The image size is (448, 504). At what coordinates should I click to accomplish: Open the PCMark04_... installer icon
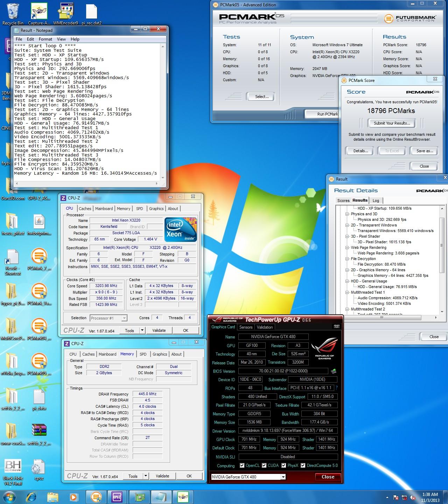click(39, 329)
